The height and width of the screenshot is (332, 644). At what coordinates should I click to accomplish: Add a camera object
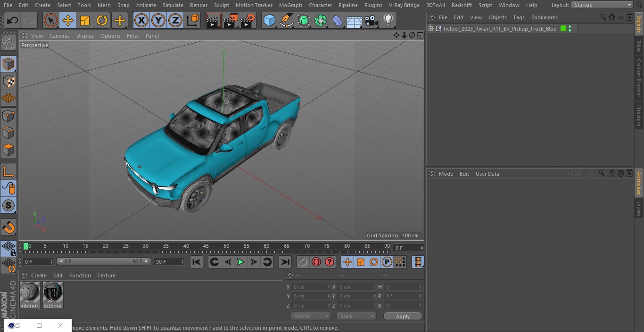coord(372,20)
